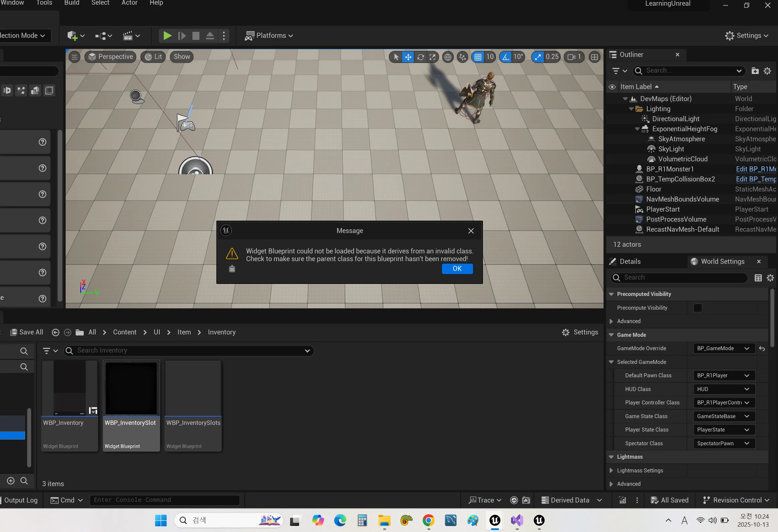778x532 pixels.
Task: Expand Lightmass Settings section
Action: pos(611,470)
